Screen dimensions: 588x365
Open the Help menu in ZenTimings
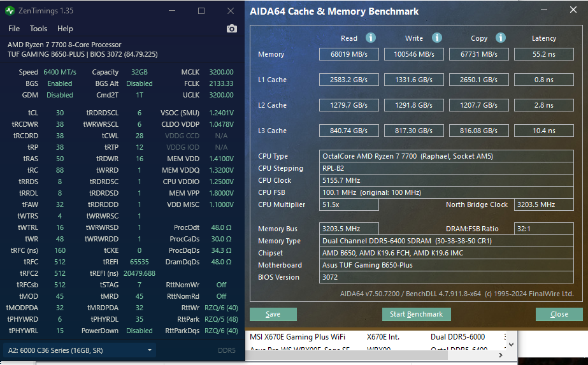65,29
